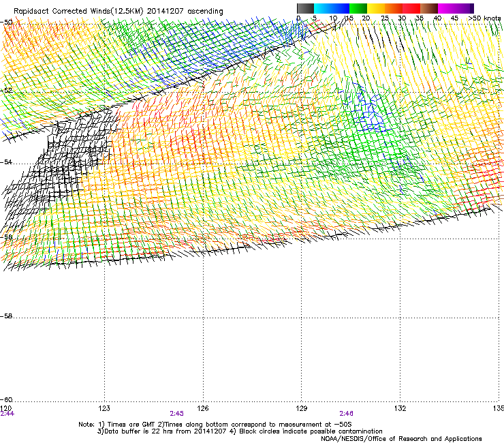Click the -58 latitude axis label
Viewport: 504px width, 443px height.
[6, 316]
